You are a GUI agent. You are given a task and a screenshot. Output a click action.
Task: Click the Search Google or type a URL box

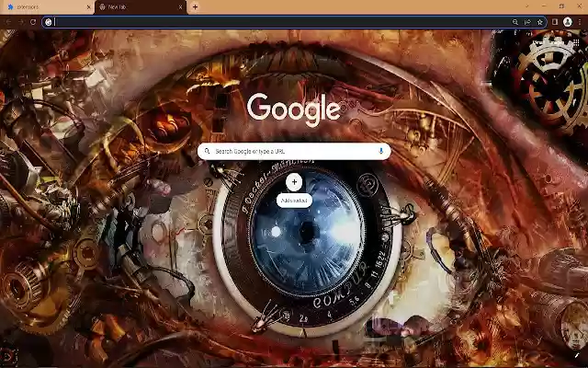294,151
